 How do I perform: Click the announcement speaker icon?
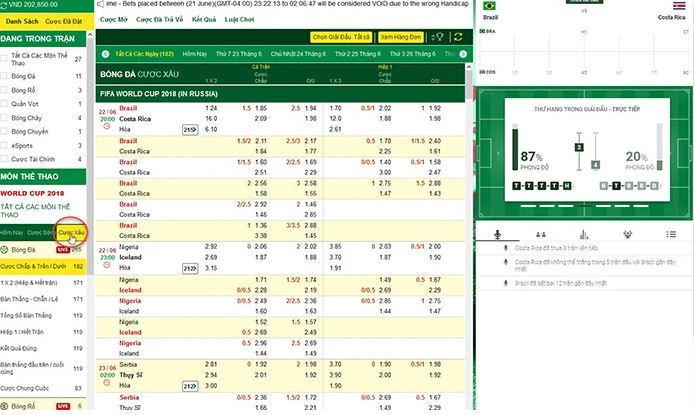[x=100, y=4]
